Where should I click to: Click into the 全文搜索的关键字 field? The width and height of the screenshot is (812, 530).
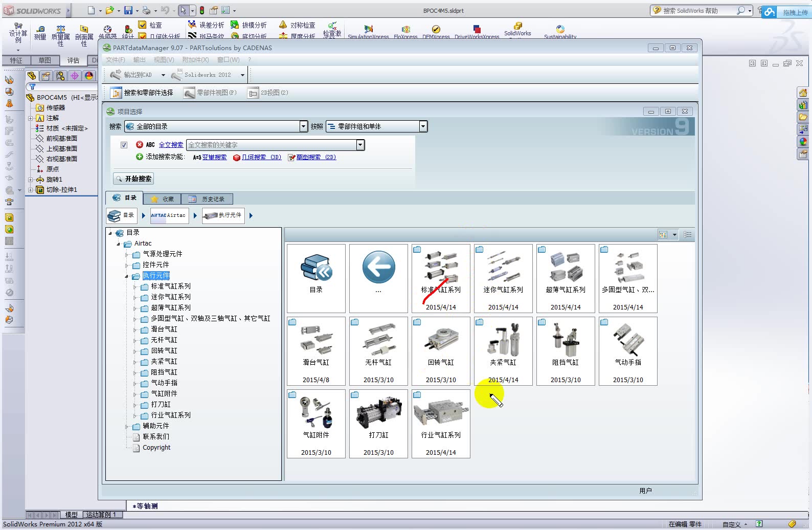[x=272, y=145]
